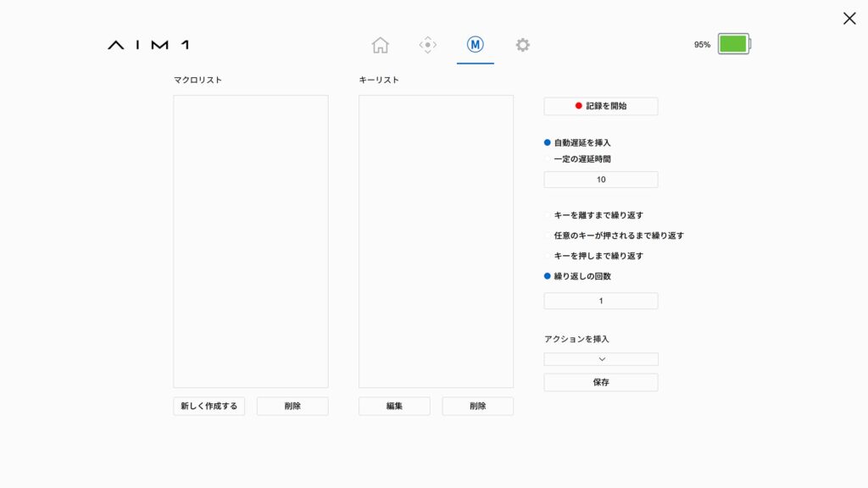Image resolution: width=868 pixels, height=488 pixels.
Task: Click 削除 below the マクロリスト box
Action: coord(292,406)
